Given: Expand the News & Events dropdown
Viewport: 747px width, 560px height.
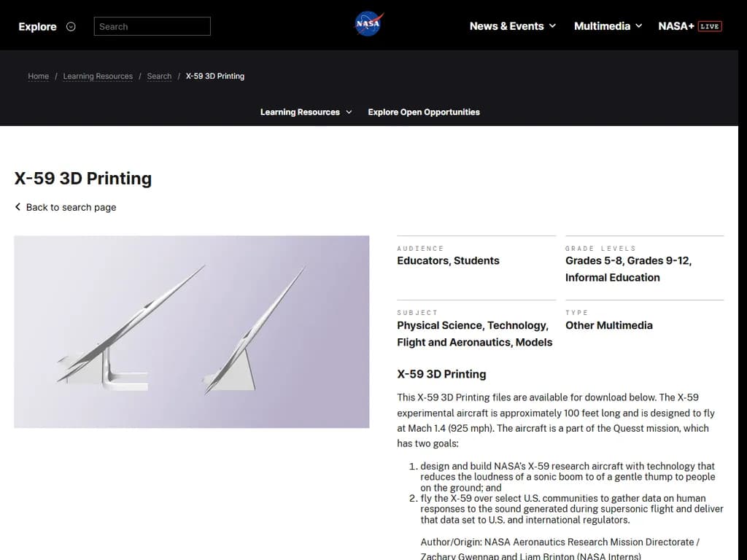Looking at the screenshot, I should (512, 26).
